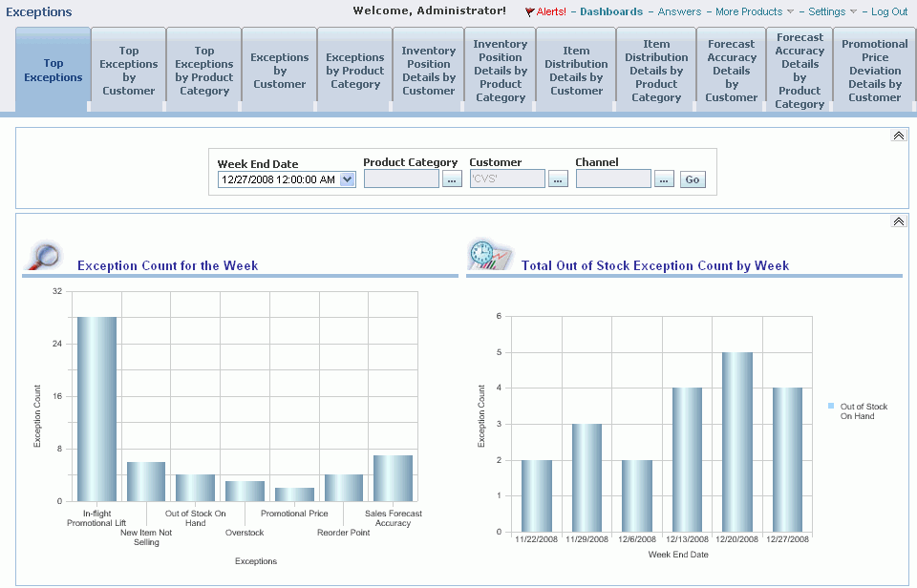
Task: Open Item Distribution Details by Product Category tab
Action: [x=656, y=70]
